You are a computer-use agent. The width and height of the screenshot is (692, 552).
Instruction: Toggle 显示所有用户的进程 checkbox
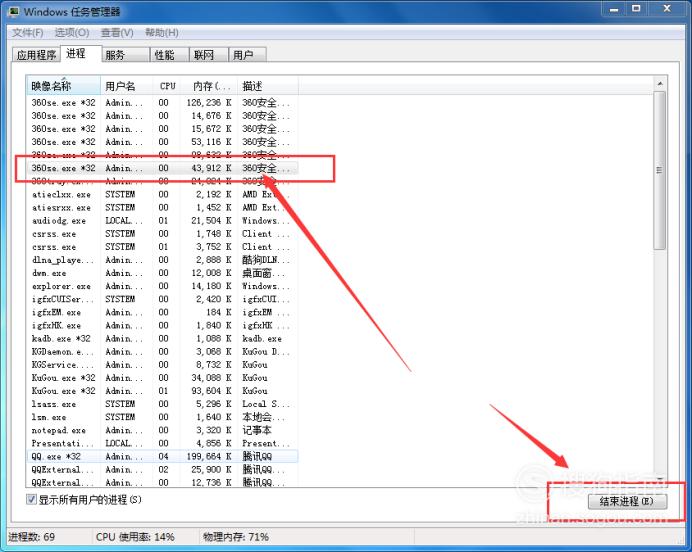(31, 499)
